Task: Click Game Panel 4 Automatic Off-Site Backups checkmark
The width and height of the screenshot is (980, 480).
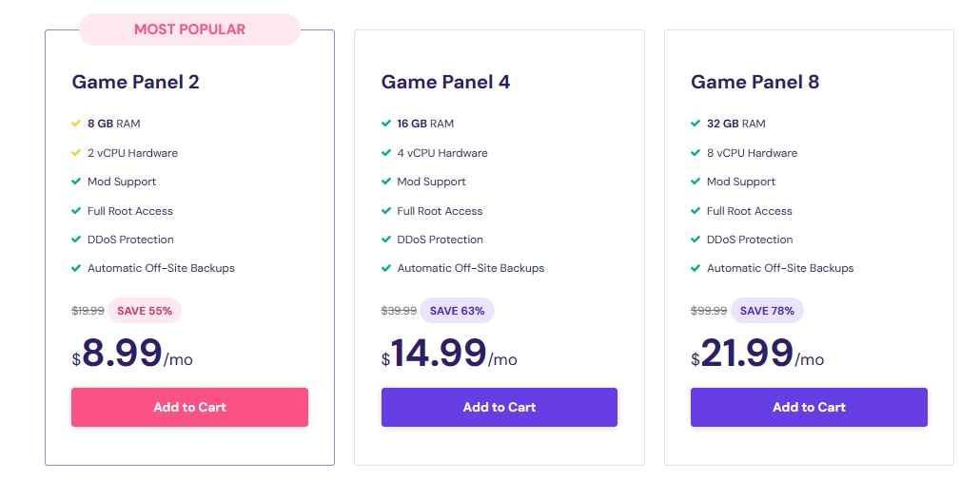Action: pyautogui.click(x=386, y=268)
